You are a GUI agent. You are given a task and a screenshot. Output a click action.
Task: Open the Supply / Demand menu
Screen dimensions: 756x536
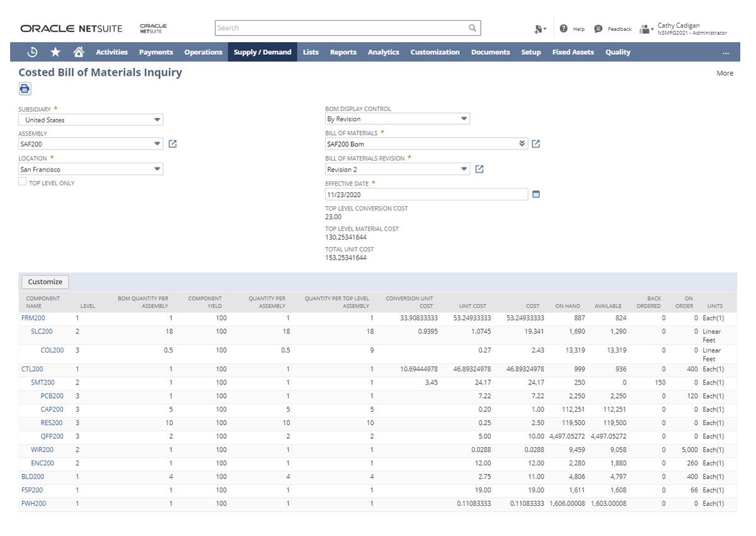262,52
